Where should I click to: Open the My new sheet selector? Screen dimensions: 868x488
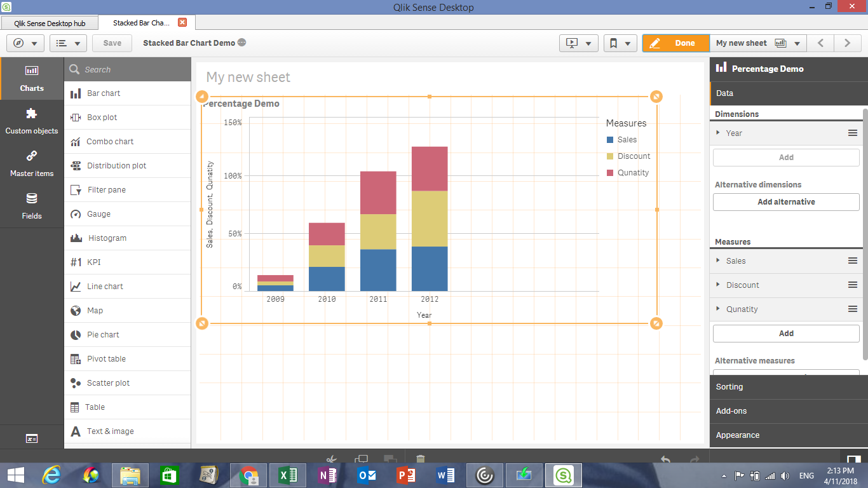[758, 43]
